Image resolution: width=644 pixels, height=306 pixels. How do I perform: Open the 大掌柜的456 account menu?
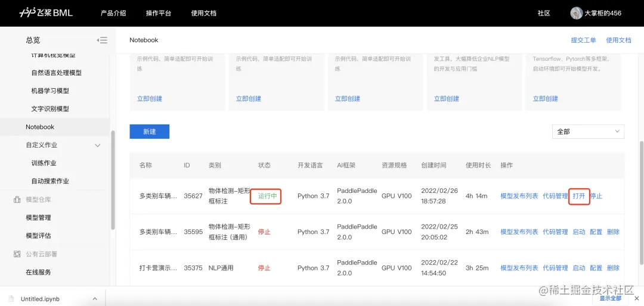tap(602, 13)
